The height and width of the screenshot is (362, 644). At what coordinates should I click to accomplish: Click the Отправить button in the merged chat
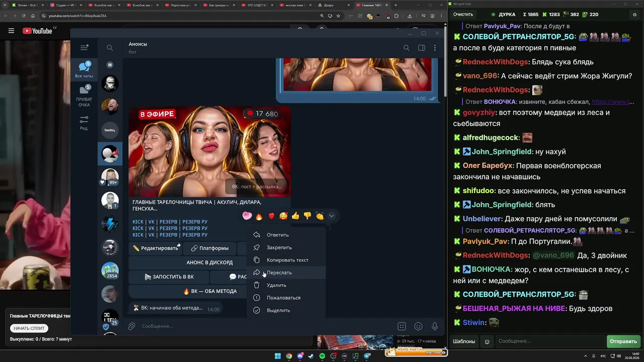tap(623, 341)
